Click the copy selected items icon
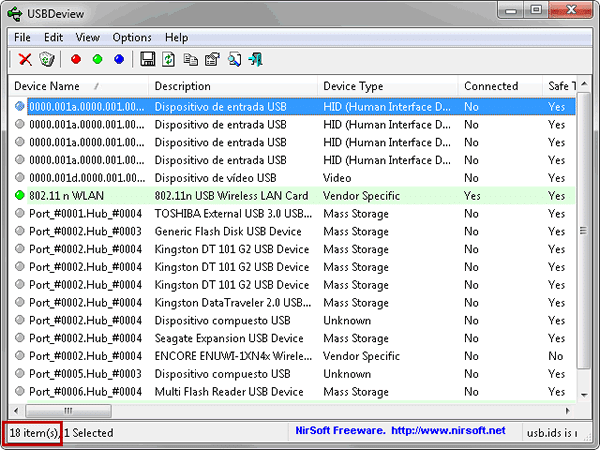Viewport: 600px width, 450px height. pyautogui.click(x=190, y=59)
